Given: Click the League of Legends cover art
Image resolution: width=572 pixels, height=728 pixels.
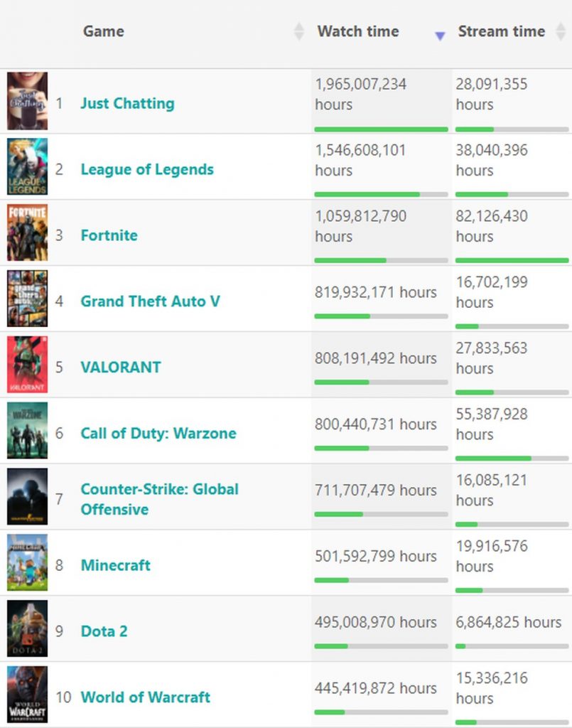Looking at the screenshot, I should [28, 167].
